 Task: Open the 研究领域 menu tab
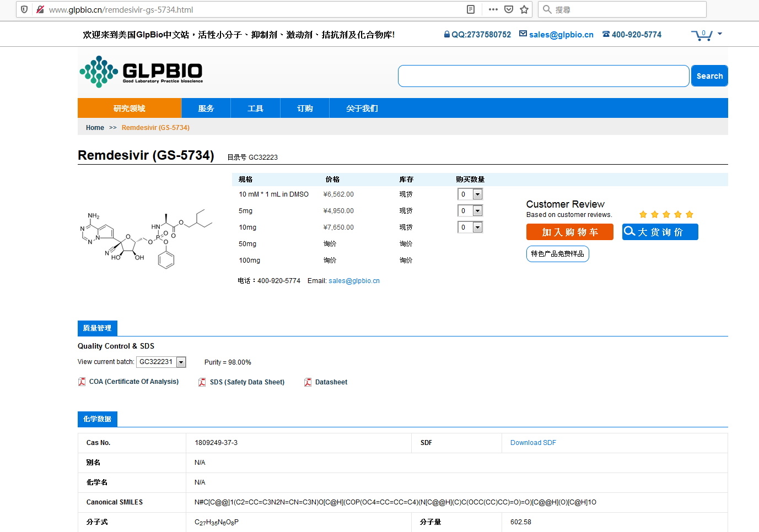coord(130,108)
